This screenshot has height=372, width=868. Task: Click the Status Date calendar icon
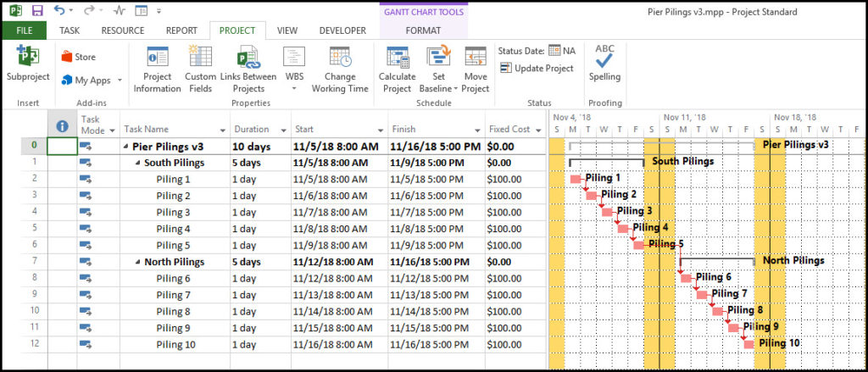[554, 50]
